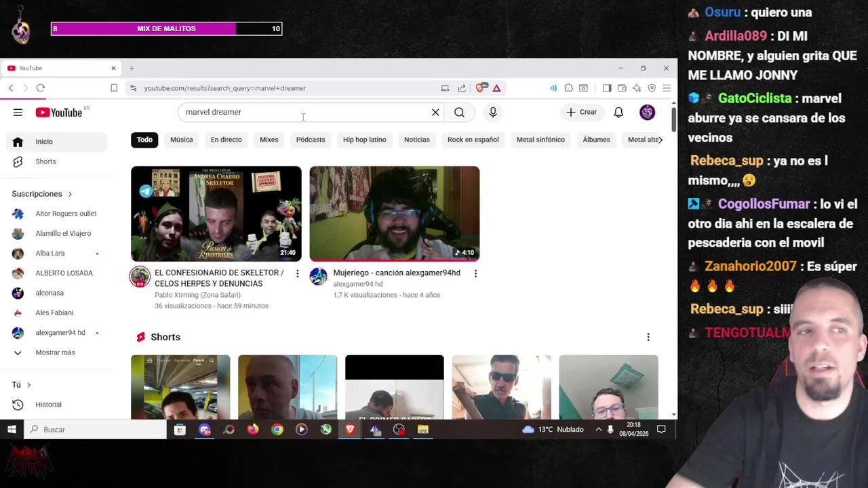The width and height of the screenshot is (868, 488).
Task: Open Firefox from the taskbar
Action: [253, 430]
